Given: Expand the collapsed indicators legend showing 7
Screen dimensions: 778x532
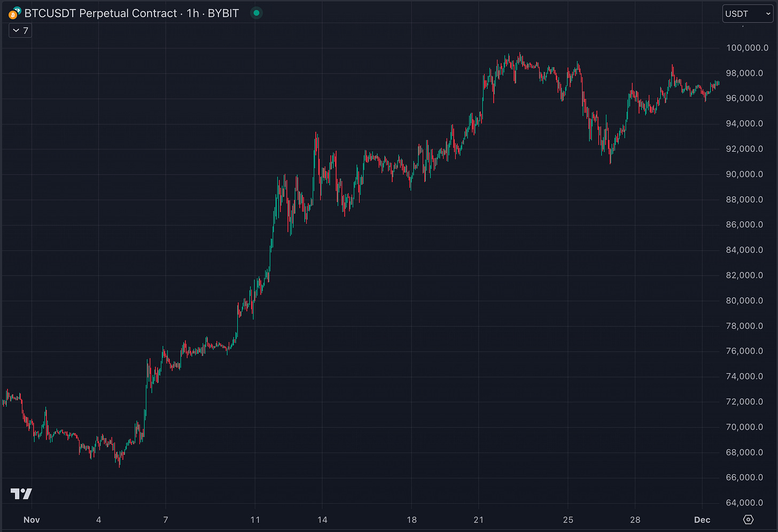Looking at the screenshot, I should tap(20, 31).
